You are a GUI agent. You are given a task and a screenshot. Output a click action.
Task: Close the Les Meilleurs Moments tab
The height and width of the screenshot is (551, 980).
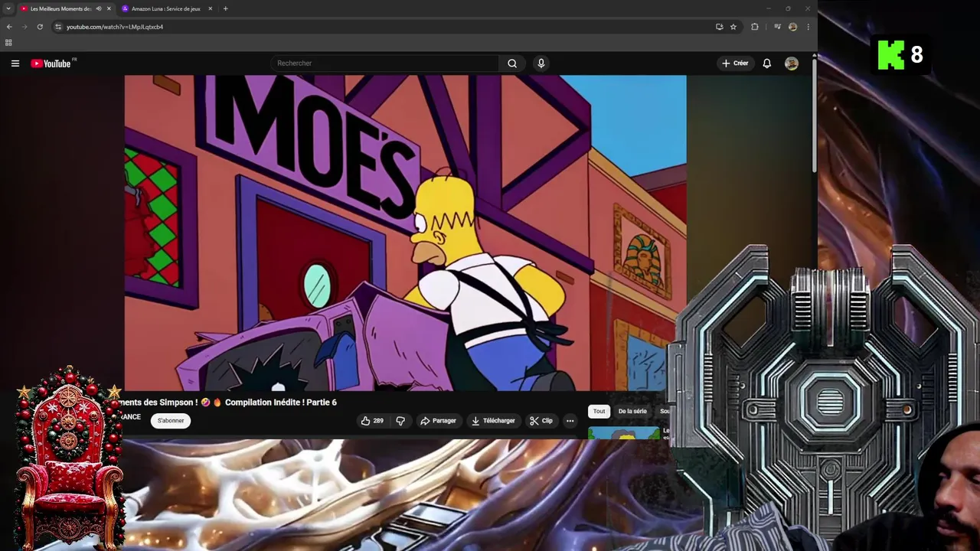(109, 8)
